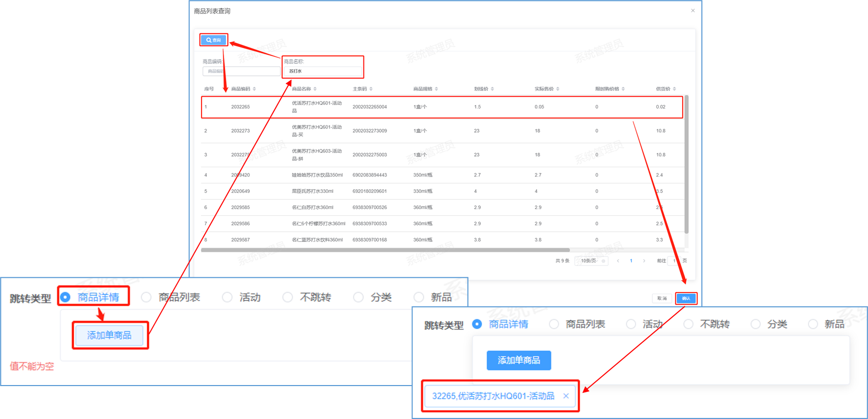Click the 商品名称 input containing 苏打水
868x419 pixels.
point(323,71)
